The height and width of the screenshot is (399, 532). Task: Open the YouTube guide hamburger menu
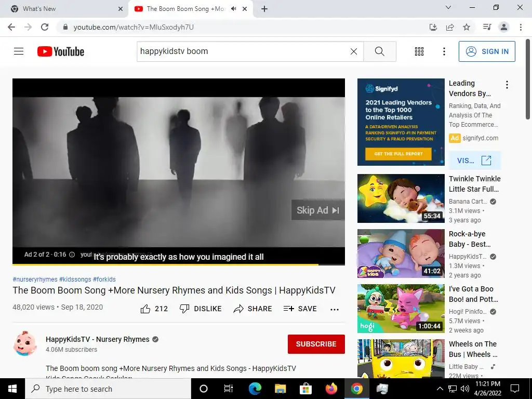point(19,51)
